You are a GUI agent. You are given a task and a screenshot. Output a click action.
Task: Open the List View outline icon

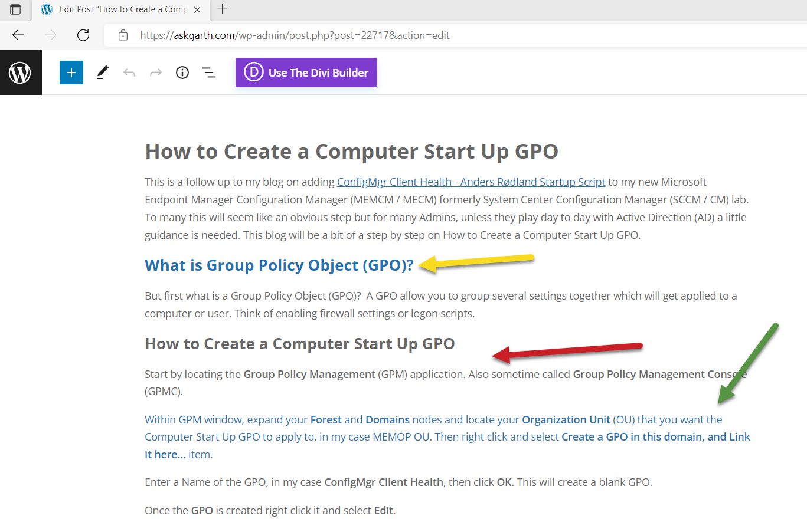209,73
